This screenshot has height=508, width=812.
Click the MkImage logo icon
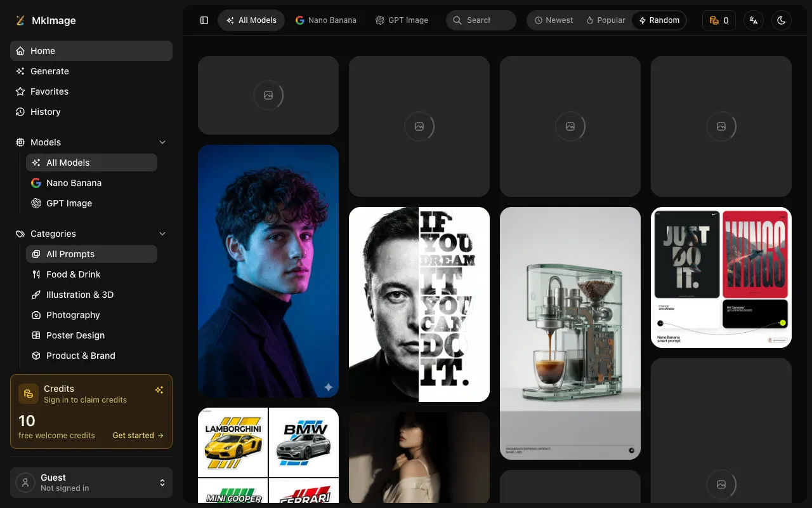pos(20,20)
